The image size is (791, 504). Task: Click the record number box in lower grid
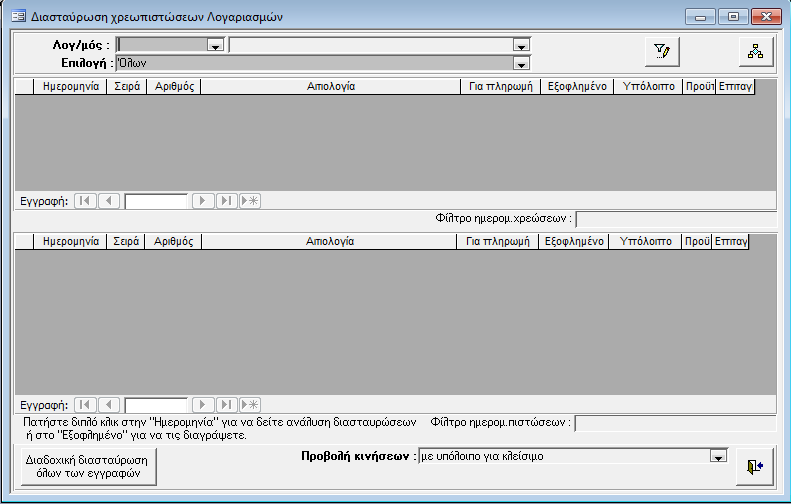point(156,405)
